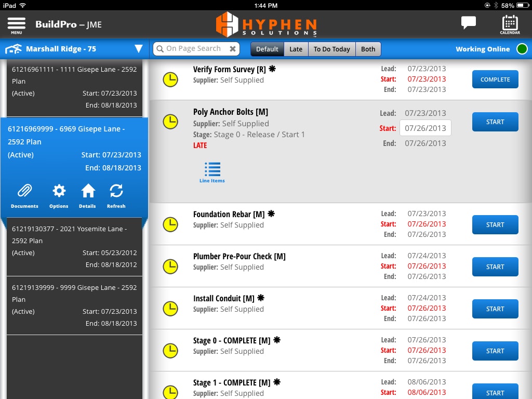The height and width of the screenshot is (399, 532).
Task: Edit the Poly Anchor Bolts start date
Action: click(425, 128)
